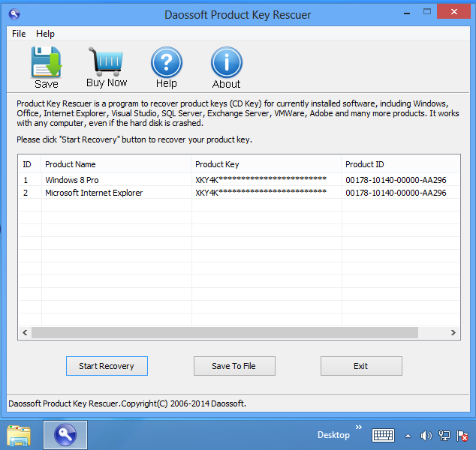Open the Desktop toolbar label
476x450 pixels.
(333, 435)
